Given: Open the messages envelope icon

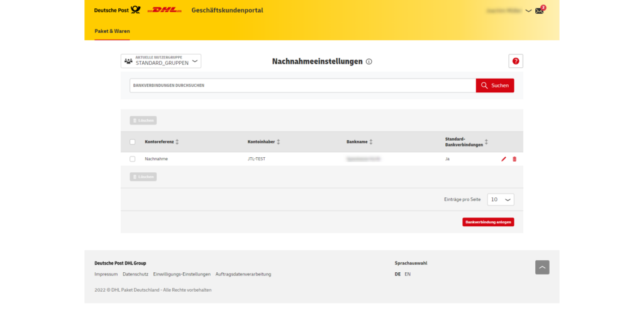Looking at the screenshot, I should pyautogui.click(x=539, y=11).
